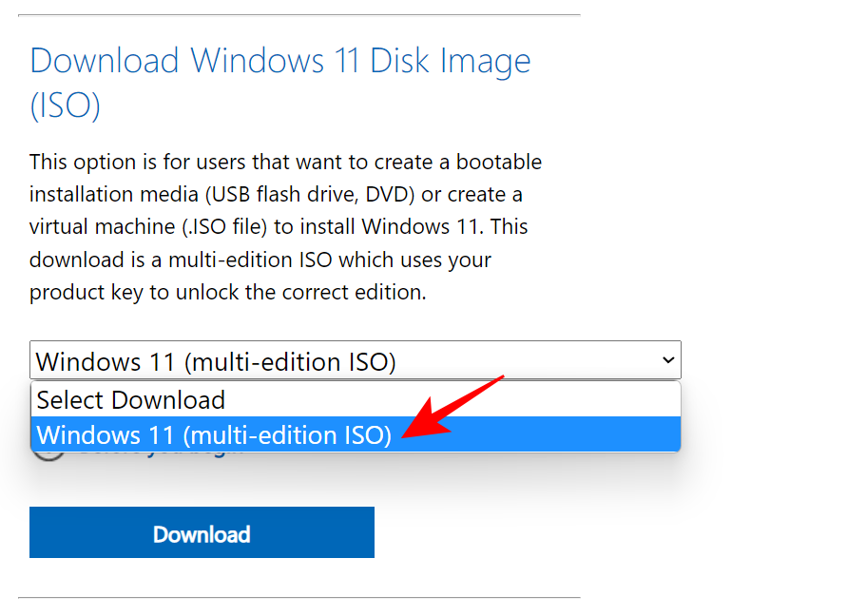Viewport: 847px width, 616px height.
Task: Choose the 'Select Download' placeholder option
Action: (130, 399)
